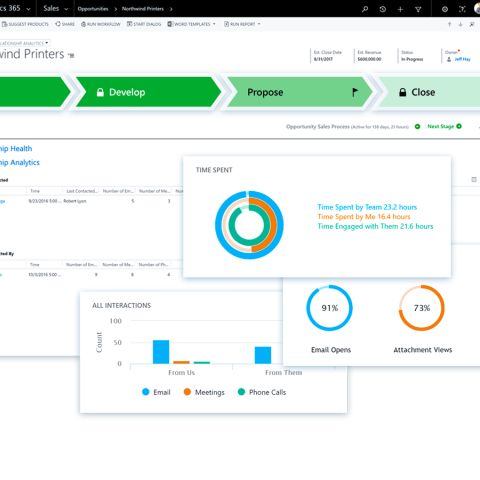The image size is (480, 480).
Task: Select the Close stage
Action: tap(430, 92)
